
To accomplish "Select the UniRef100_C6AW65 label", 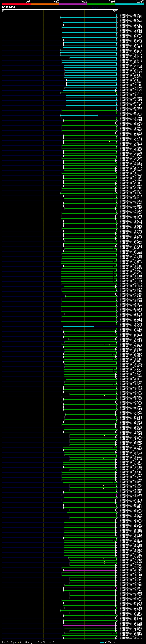I will 131,422.
